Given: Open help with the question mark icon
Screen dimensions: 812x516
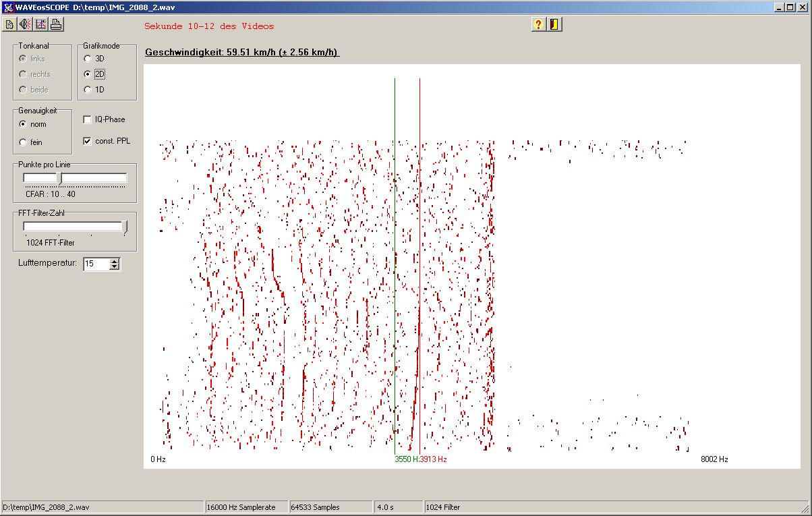Looking at the screenshot, I should (538, 24).
